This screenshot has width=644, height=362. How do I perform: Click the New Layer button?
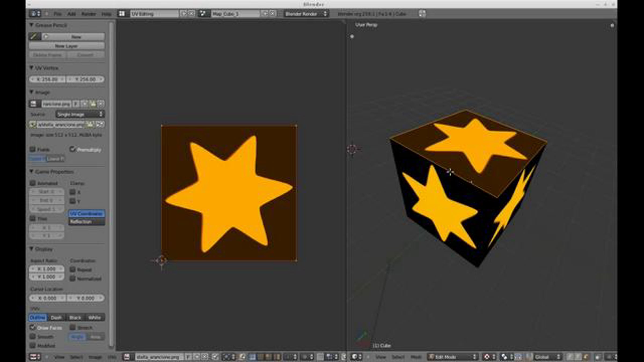(67, 46)
